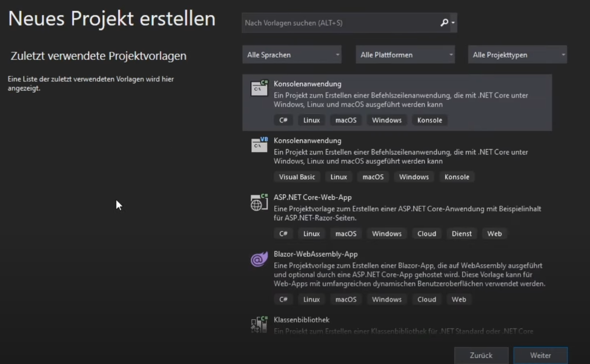The height and width of the screenshot is (364, 590).
Task: Click the Windows tag under Blazor-WebAssembly-App
Action: (x=386, y=299)
